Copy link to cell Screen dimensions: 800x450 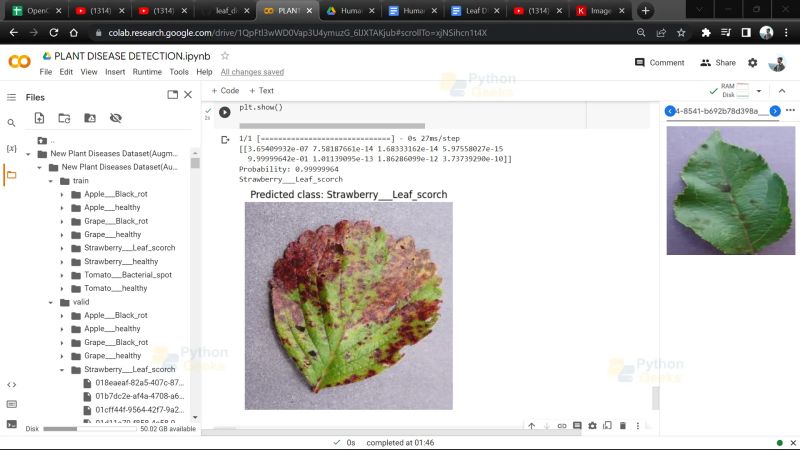pos(562,426)
